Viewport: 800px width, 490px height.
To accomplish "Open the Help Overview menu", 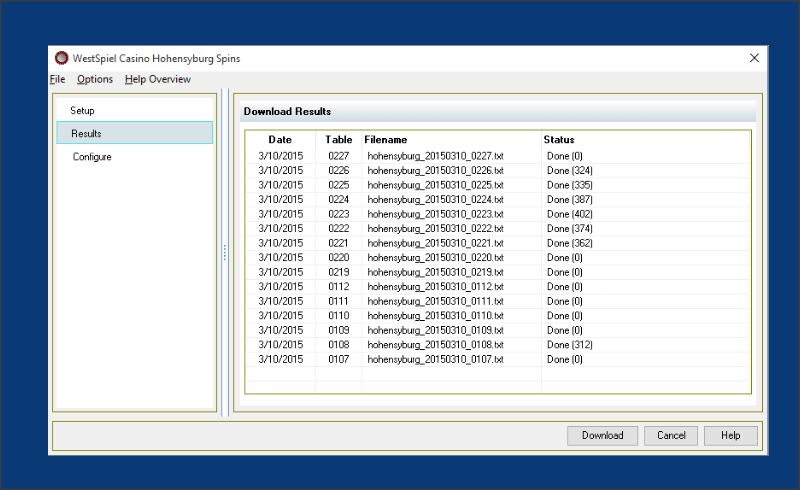I will tap(158, 79).
